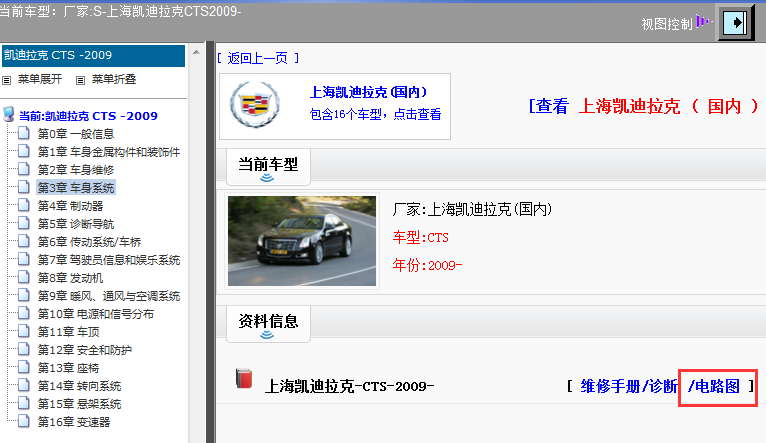766x443 pixels.
Task: Open 第11章 车顶
Action: (x=68, y=332)
